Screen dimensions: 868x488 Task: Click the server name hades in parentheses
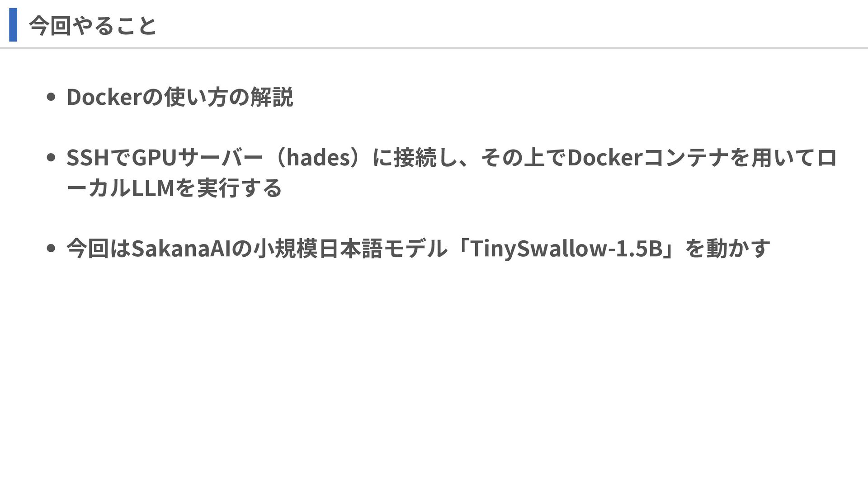click(319, 158)
